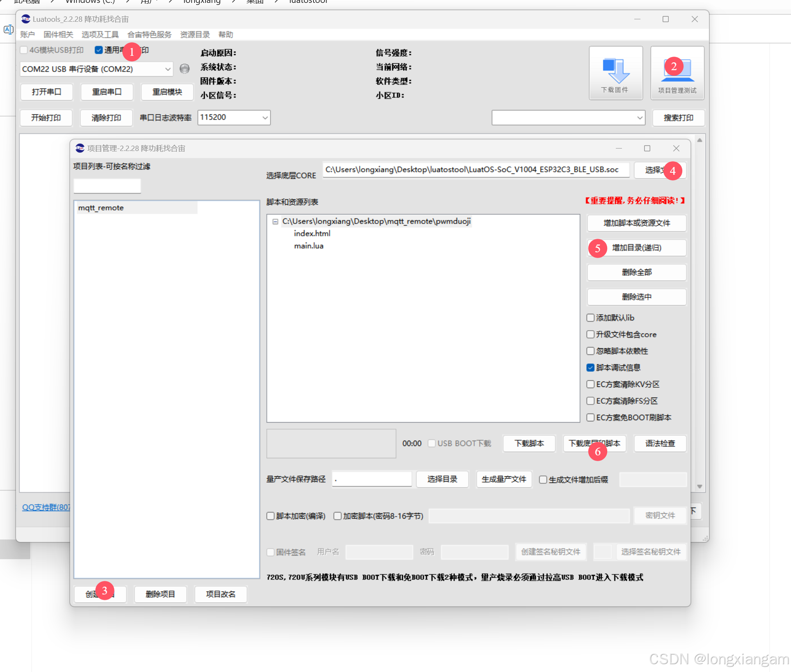Open 固件相关 menu
The height and width of the screenshot is (672, 791).
pos(58,35)
